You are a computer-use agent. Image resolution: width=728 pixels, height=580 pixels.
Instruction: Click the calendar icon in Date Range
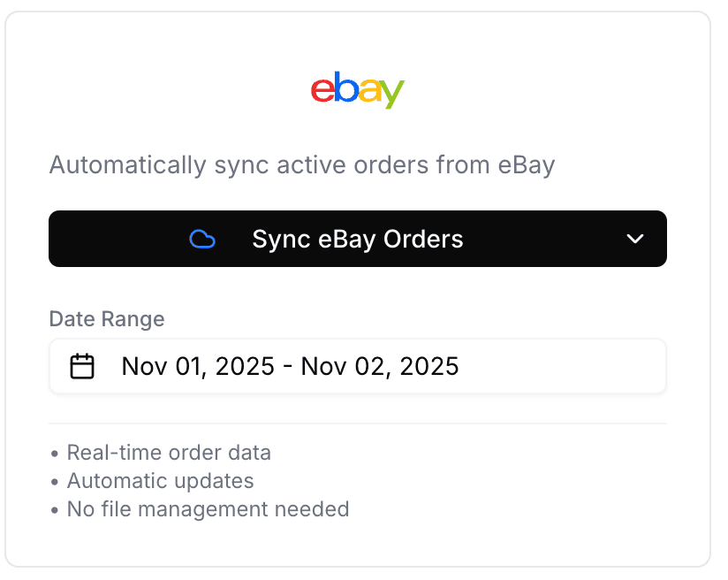tap(82, 366)
